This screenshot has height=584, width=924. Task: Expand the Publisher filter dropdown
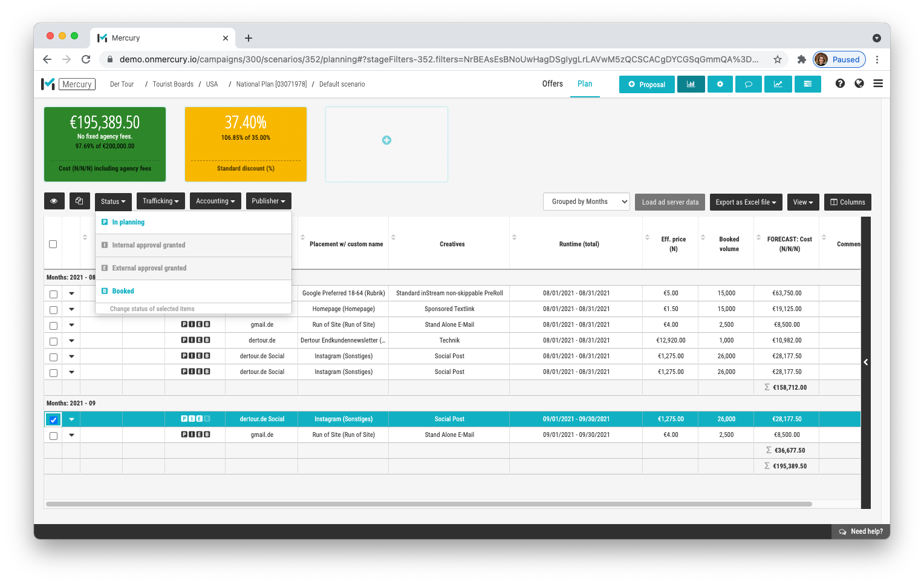click(268, 200)
